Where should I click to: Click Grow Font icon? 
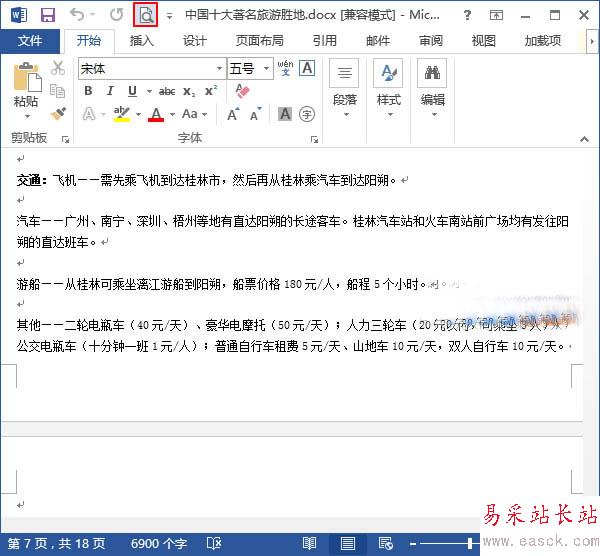tap(233, 114)
